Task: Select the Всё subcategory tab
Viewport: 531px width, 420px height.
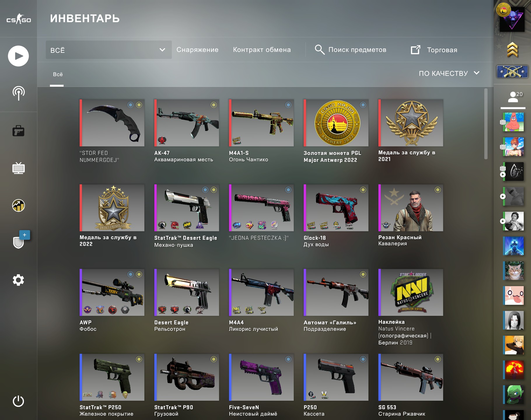Action: 57,74
